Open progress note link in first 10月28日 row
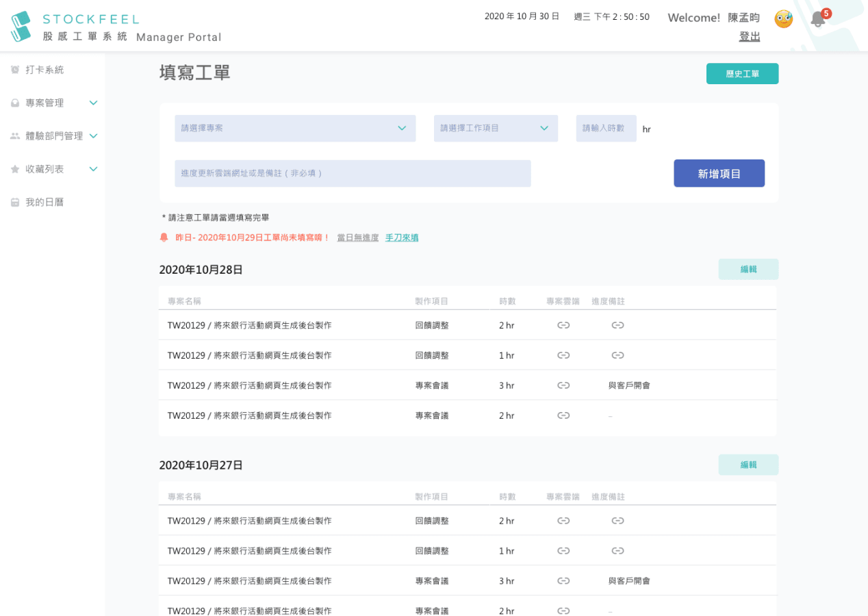Image resolution: width=868 pixels, height=616 pixels. coord(617,325)
